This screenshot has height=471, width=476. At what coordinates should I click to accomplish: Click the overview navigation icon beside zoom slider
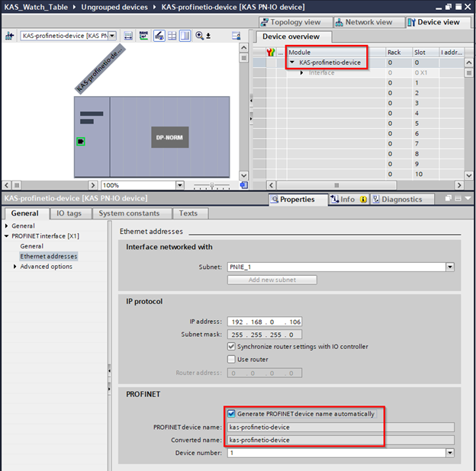[244, 185]
